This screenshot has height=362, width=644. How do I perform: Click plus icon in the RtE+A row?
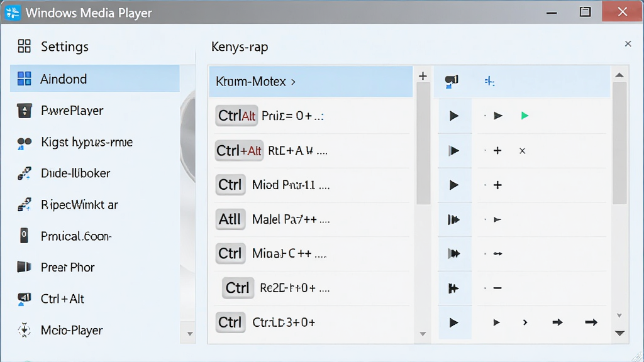point(497,151)
